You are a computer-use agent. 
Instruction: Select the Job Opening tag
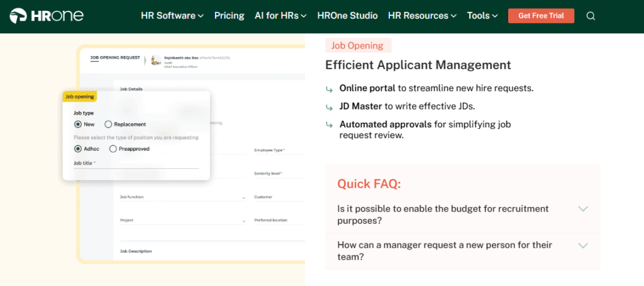(x=358, y=45)
